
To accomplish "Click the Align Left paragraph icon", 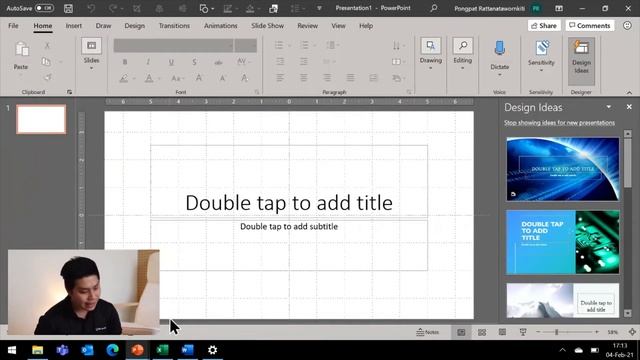I will 280,78.
